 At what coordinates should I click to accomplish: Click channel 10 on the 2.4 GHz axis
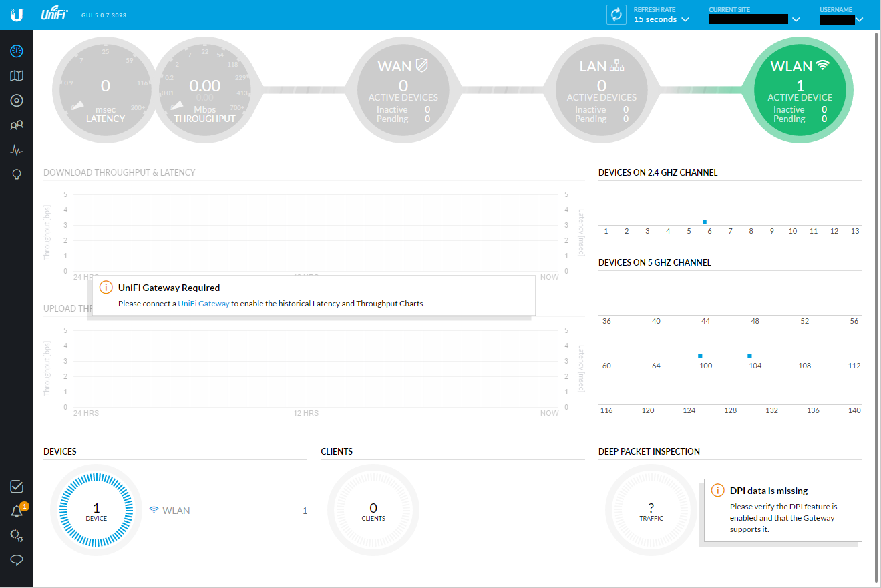[793, 231]
